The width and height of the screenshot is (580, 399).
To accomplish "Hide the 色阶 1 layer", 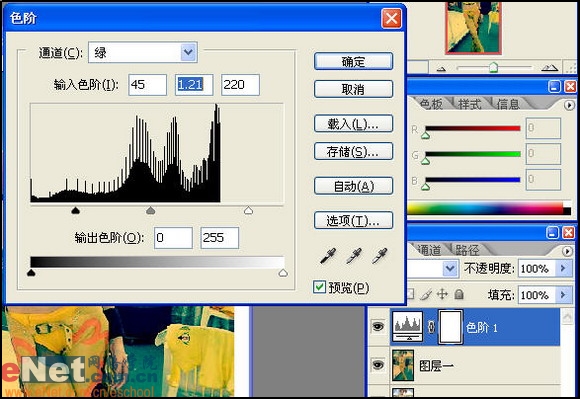I will [x=378, y=327].
